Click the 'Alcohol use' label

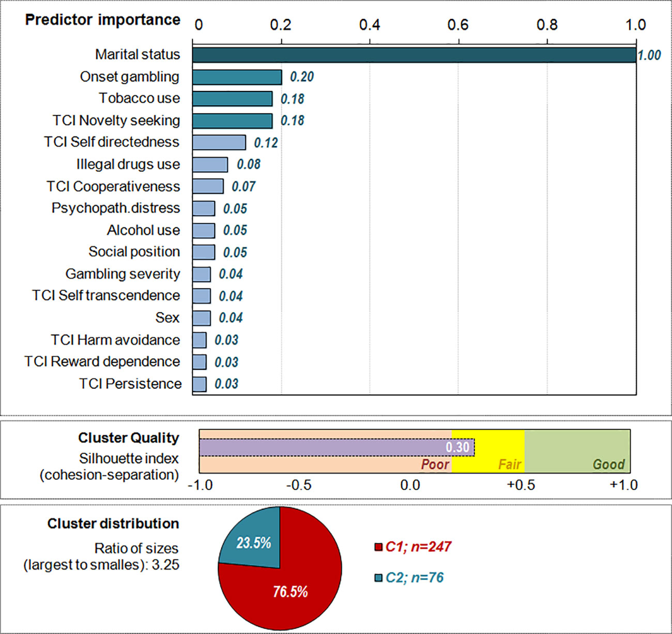144,230
